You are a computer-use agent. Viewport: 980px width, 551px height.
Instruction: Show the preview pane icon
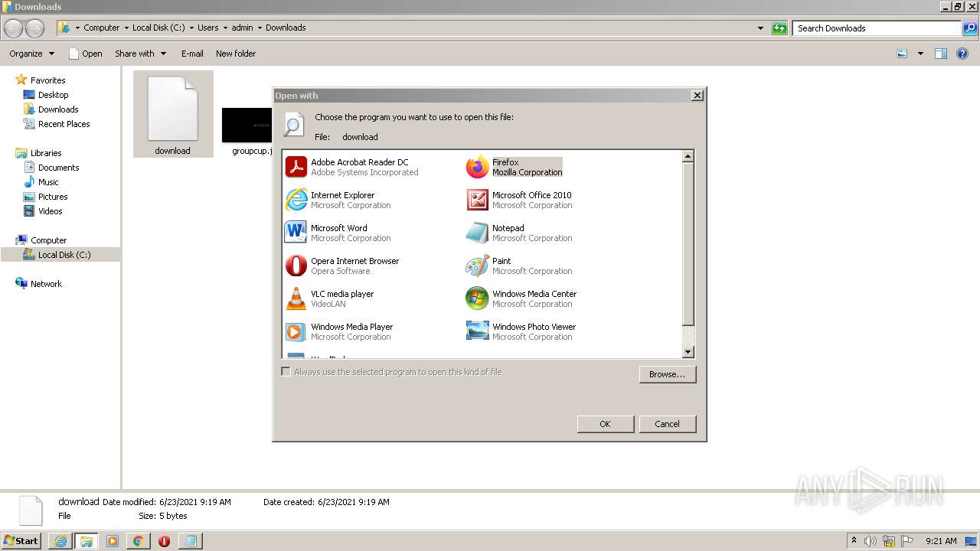(941, 54)
